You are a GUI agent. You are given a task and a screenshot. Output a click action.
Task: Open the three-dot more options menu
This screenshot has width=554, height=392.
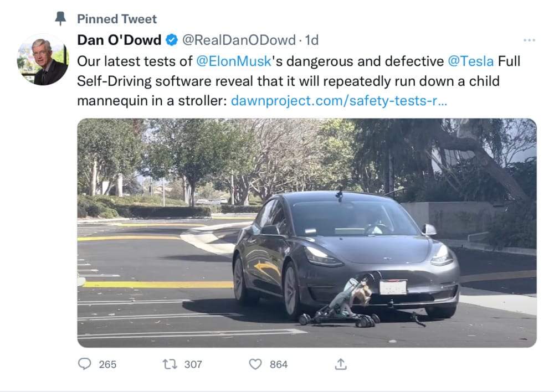[529, 40]
